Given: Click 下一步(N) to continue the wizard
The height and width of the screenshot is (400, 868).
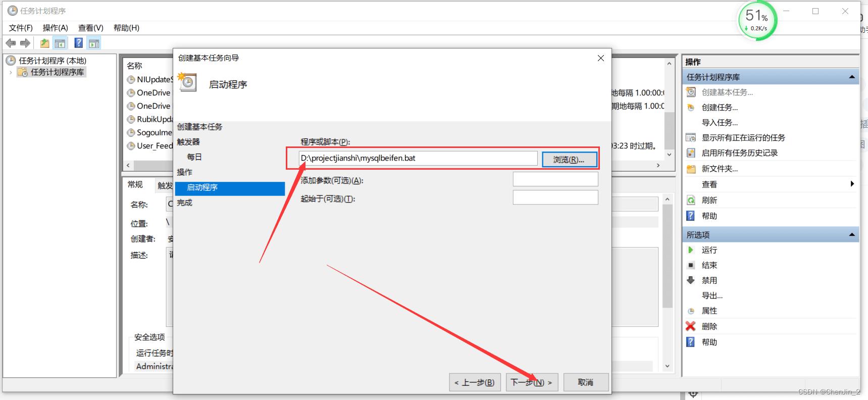Looking at the screenshot, I should click(x=531, y=382).
